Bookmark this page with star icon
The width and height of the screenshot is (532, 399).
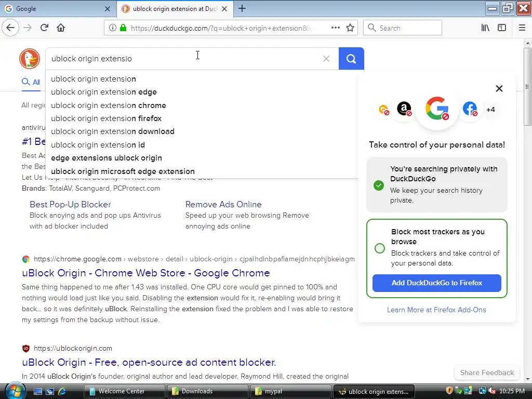(350, 28)
